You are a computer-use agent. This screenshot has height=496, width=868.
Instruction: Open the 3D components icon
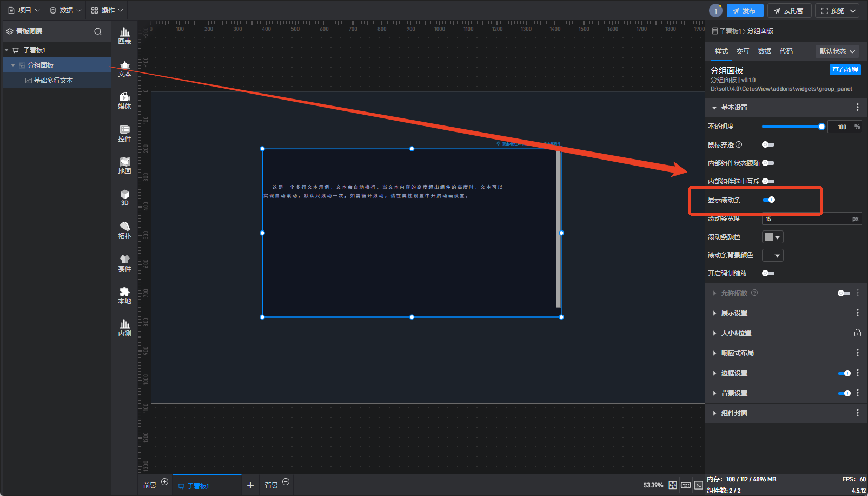click(x=124, y=197)
